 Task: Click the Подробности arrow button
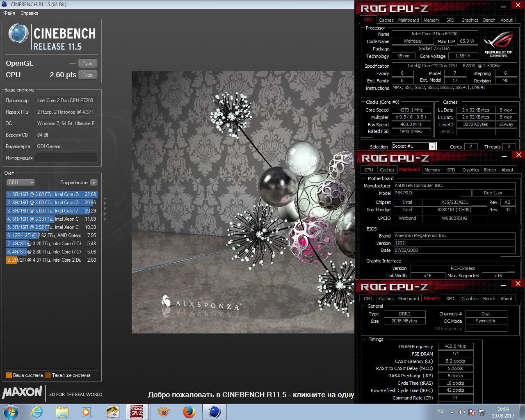click(94, 183)
